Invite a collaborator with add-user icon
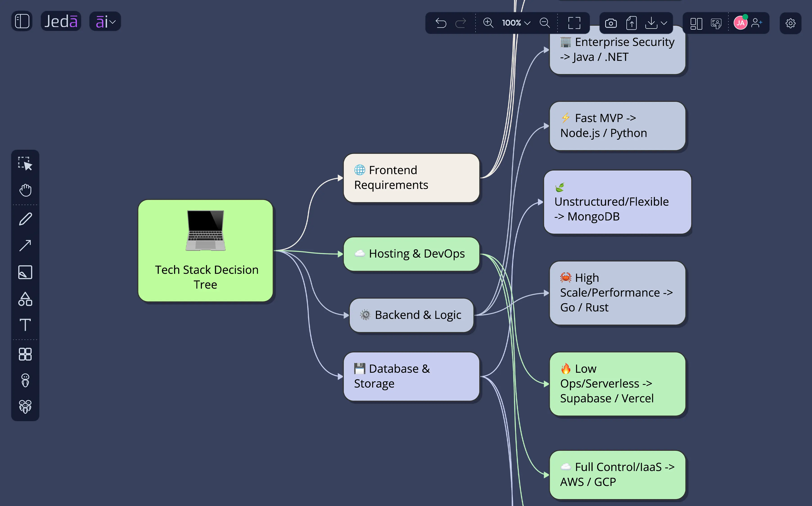Viewport: 812px width, 506px height. [x=756, y=23]
